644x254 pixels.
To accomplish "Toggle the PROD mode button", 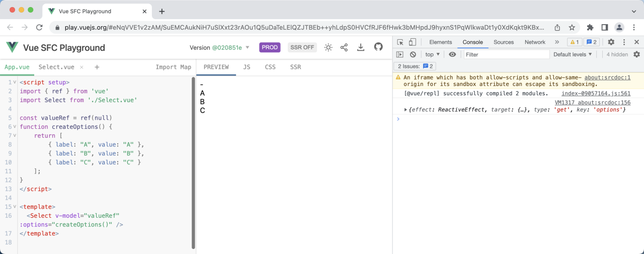I will 270,47.
